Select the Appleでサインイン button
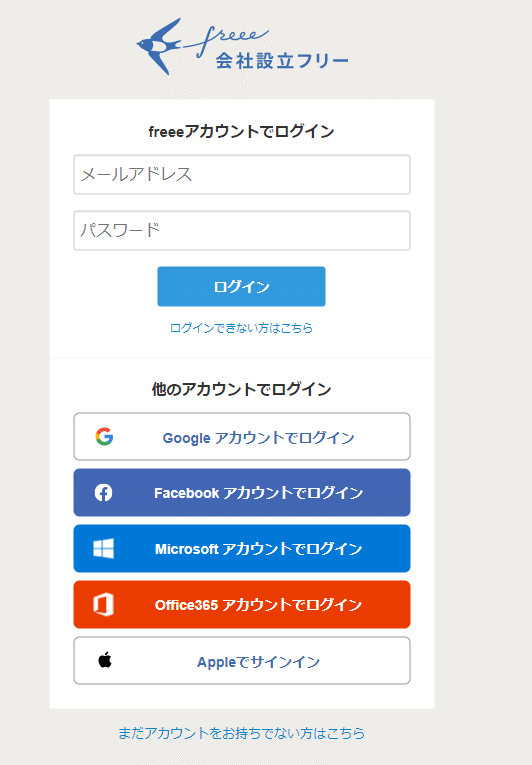Viewport: 532px width, 765px height. (x=242, y=661)
